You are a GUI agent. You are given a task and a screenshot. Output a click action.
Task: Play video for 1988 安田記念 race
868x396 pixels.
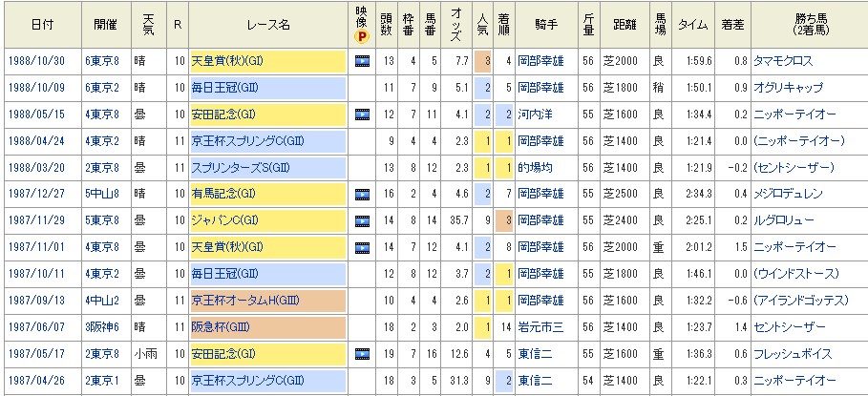(362, 115)
